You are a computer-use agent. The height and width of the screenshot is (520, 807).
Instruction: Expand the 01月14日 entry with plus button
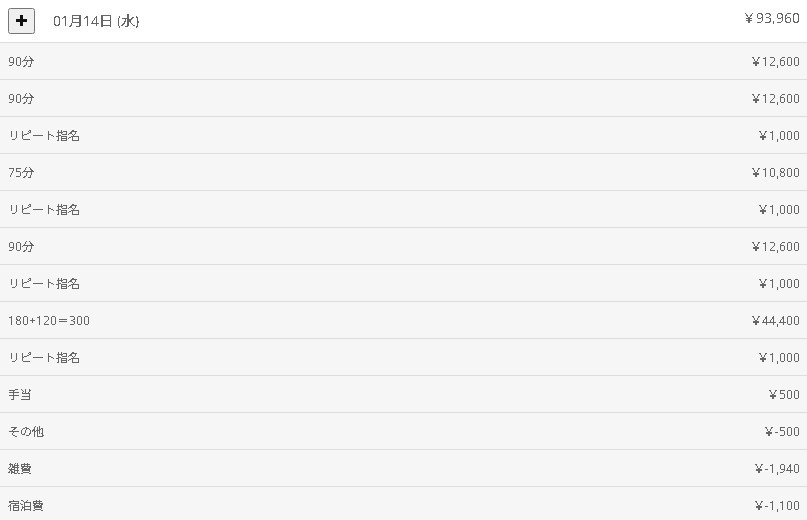[21, 20]
